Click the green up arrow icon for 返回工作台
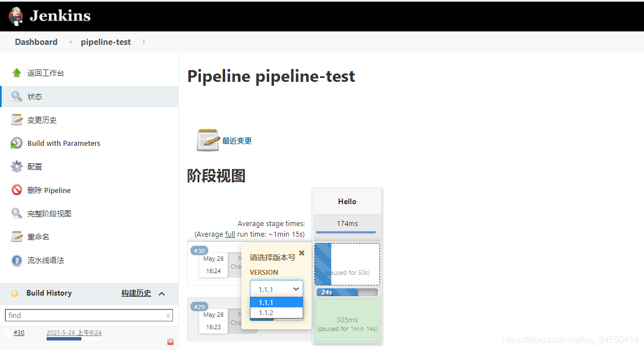 coord(16,72)
